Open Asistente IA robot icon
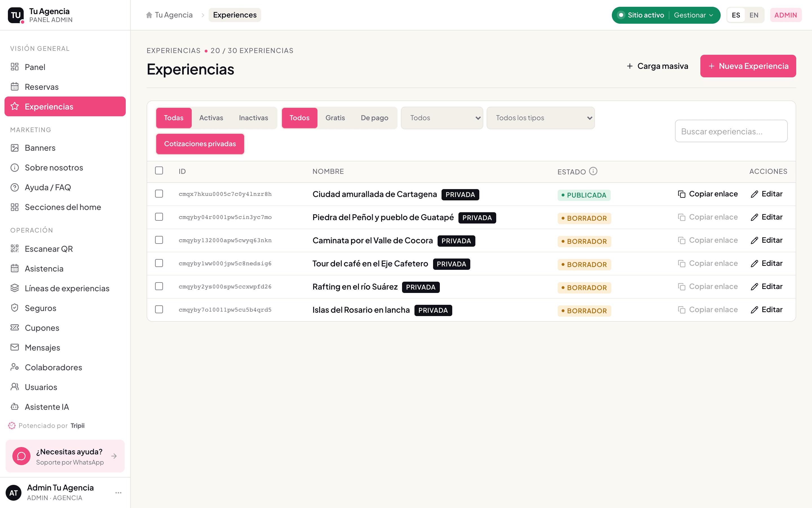 (14, 407)
